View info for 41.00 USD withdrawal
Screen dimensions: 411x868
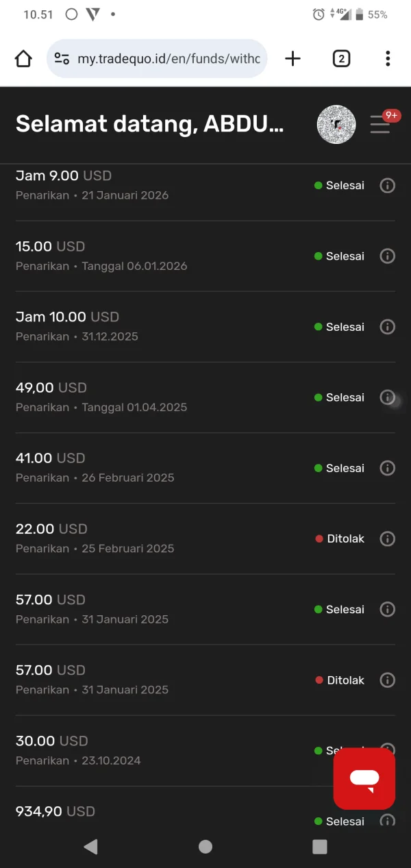(388, 468)
